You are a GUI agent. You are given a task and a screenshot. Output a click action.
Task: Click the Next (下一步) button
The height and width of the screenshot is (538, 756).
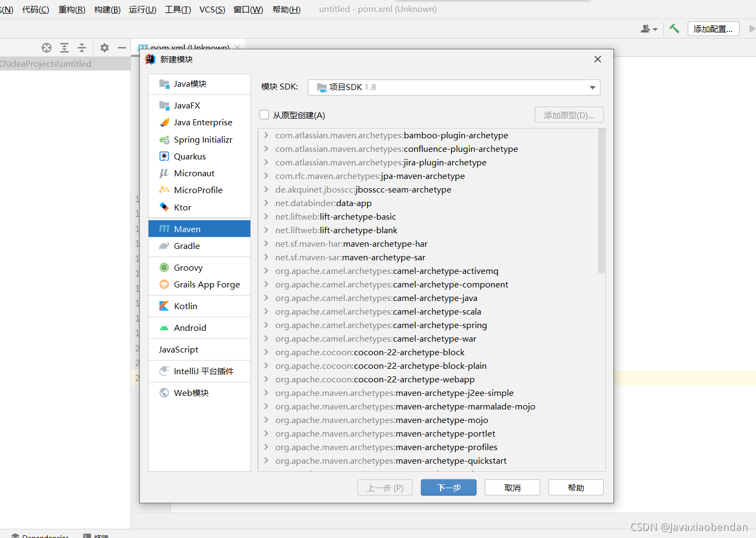coord(449,488)
